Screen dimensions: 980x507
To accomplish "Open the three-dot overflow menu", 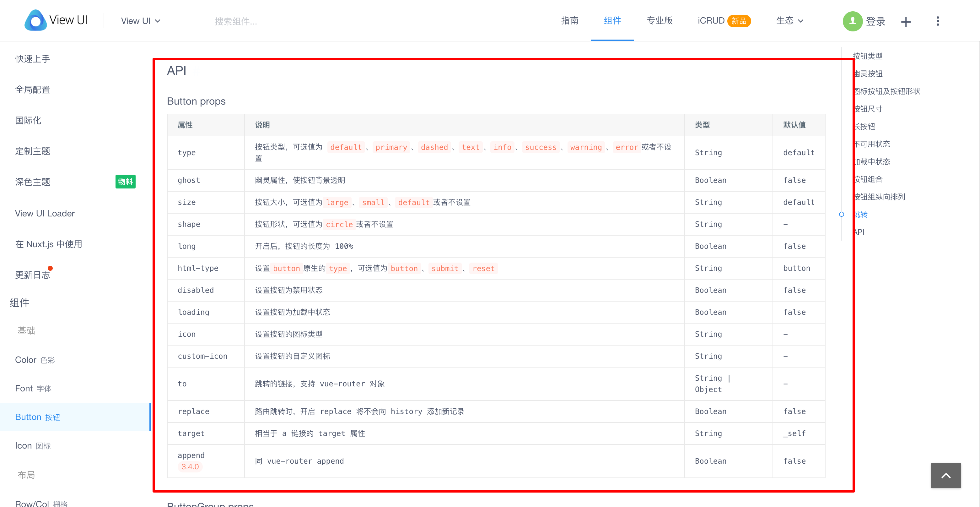I will tap(938, 21).
